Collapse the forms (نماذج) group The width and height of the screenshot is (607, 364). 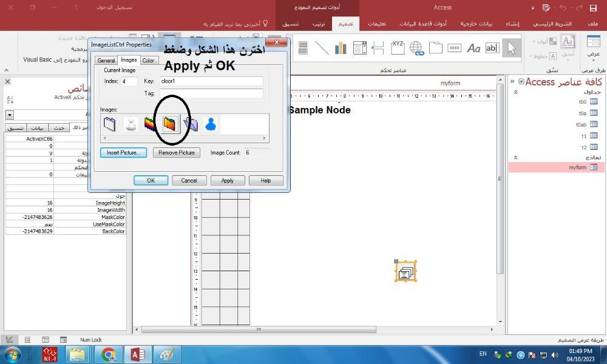515,158
